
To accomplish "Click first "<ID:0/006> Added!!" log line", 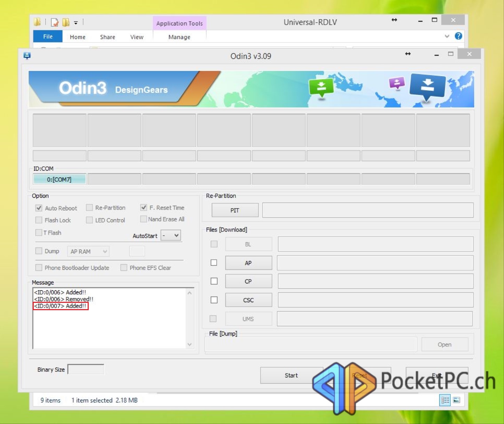I will coord(60,292).
